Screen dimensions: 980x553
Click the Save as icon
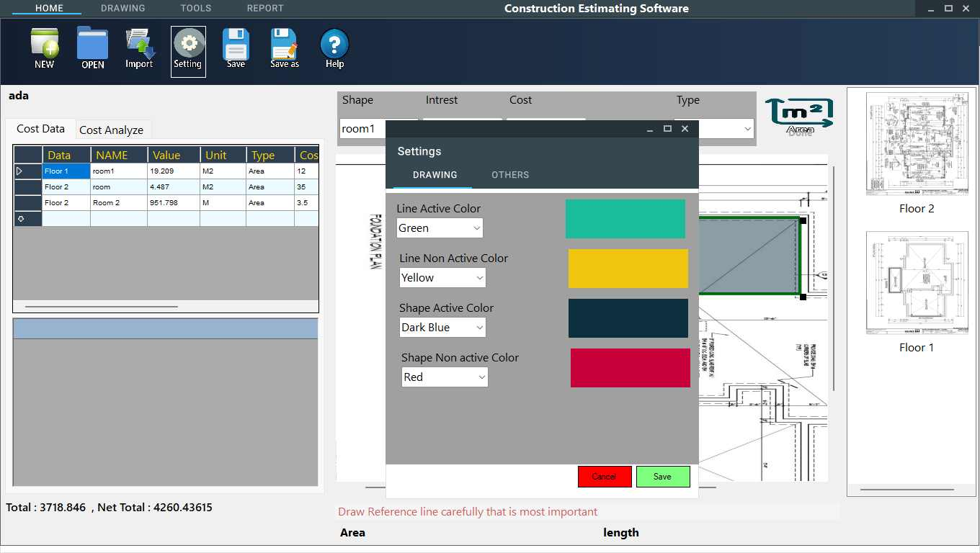click(285, 49)
